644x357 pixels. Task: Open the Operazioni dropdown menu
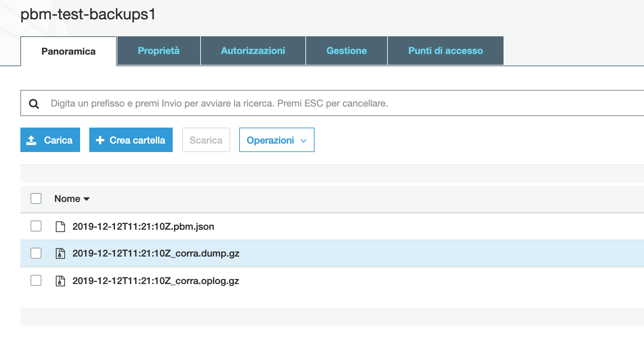click(277, 140)
